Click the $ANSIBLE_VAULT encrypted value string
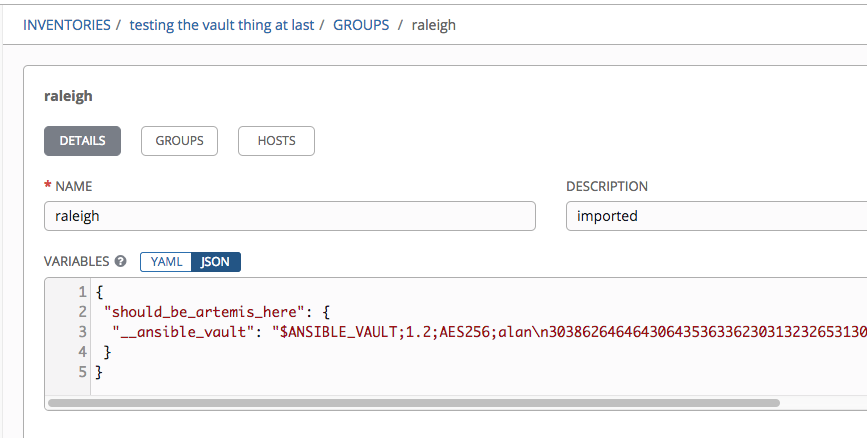The width and height of the screenshot is (867, 438). click(569, 332)
